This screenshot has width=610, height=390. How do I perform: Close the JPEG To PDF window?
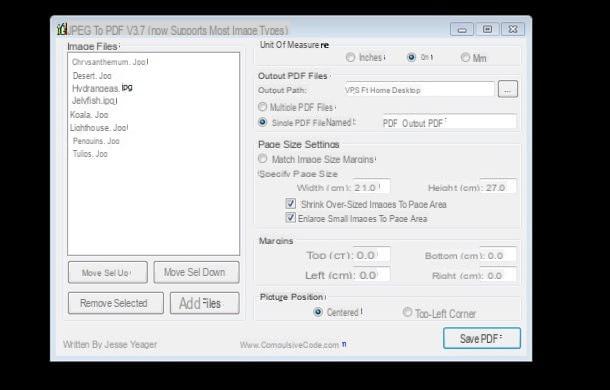(x=513, y=29)
